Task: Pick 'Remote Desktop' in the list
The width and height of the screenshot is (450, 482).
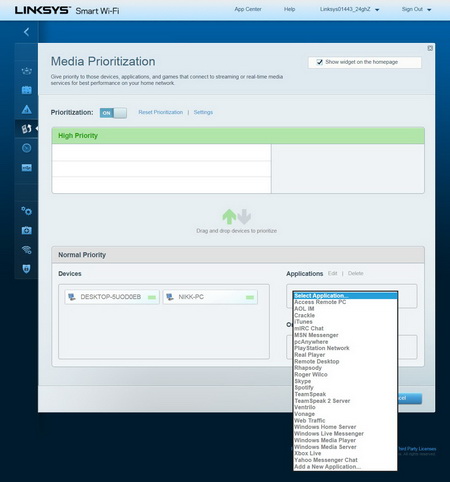Action: pyautogui.click(x=345, y=361)
